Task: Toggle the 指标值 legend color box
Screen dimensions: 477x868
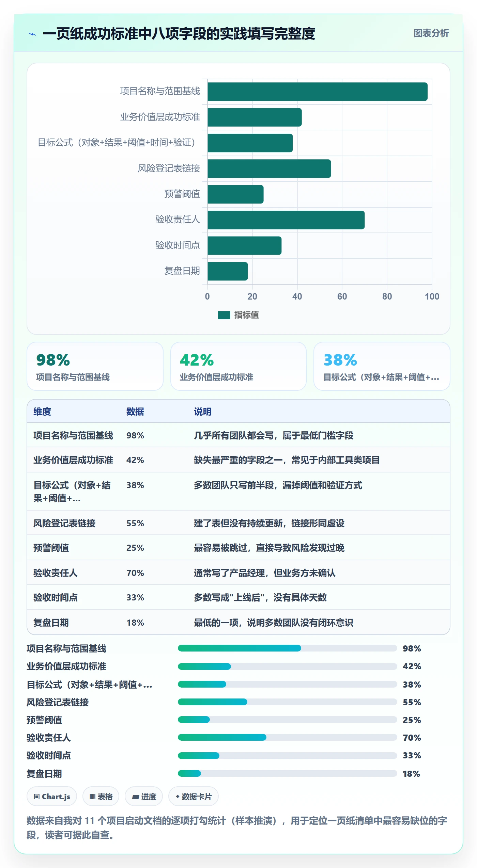Action: [224, 315]
